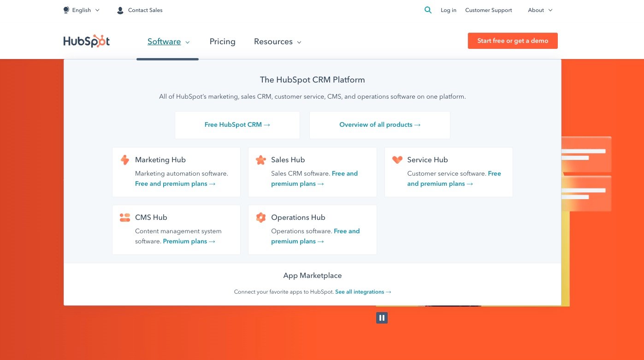
Task: Click the CMS Hub contacts icon
Action: click(124, 217)
